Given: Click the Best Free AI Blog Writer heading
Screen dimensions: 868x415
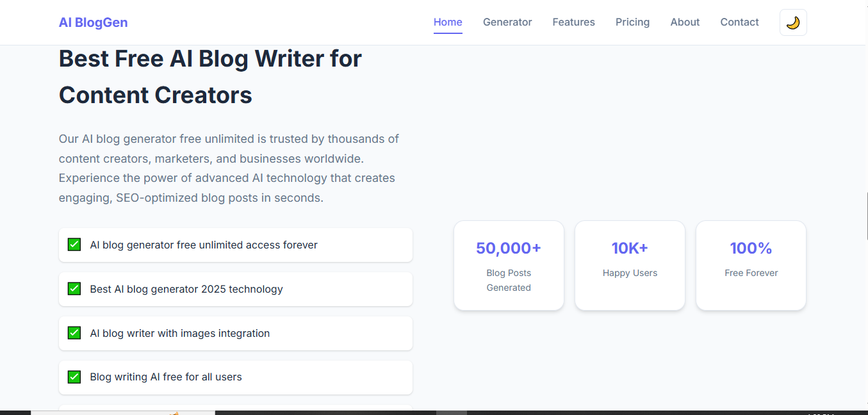Looking at the screenshot, I should (x=210, y=77).
